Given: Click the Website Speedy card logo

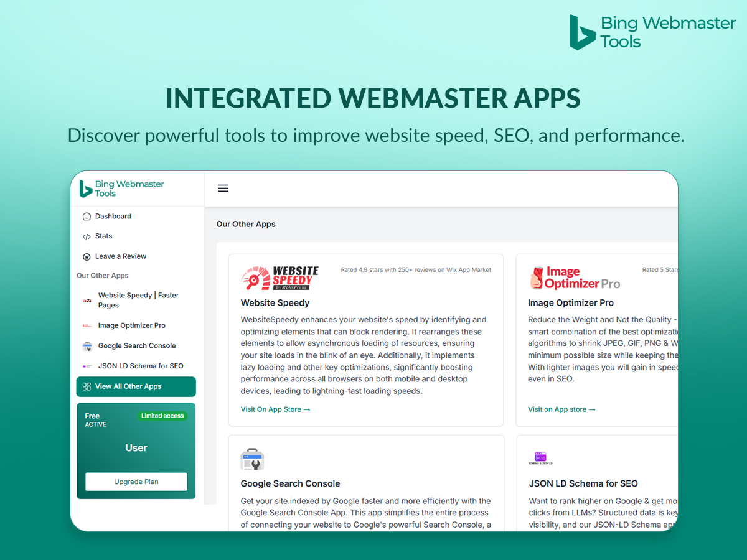Looking at the screenshot, I should coord(280,278).
